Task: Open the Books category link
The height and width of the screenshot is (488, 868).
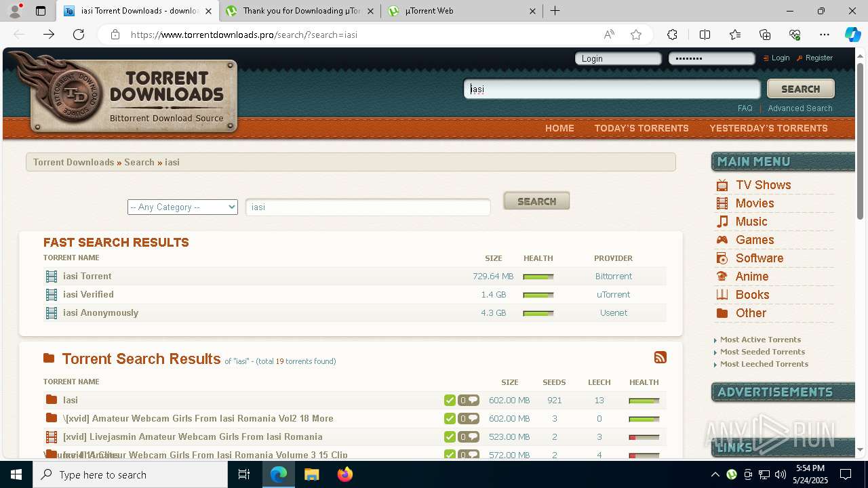Action: (x=753, y=295)
